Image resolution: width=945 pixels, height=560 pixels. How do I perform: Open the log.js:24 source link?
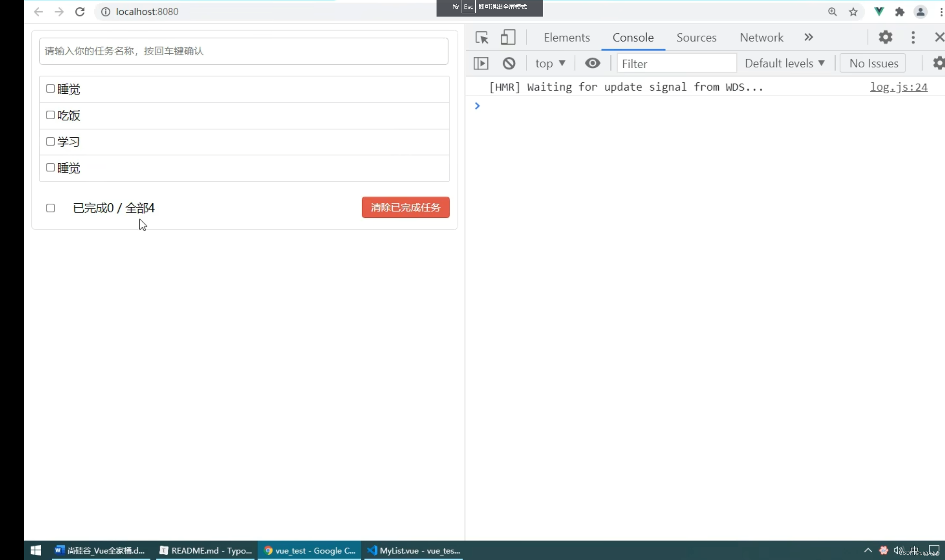(x=899, y=87)
